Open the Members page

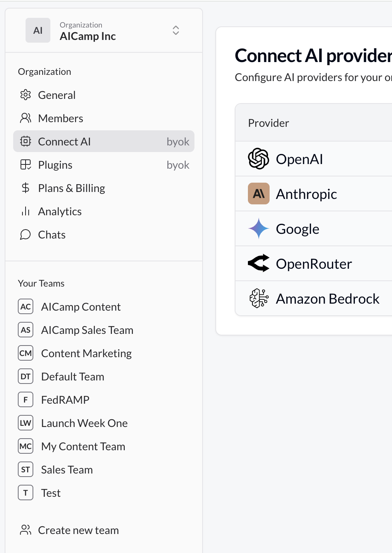(x=104, y=118)
